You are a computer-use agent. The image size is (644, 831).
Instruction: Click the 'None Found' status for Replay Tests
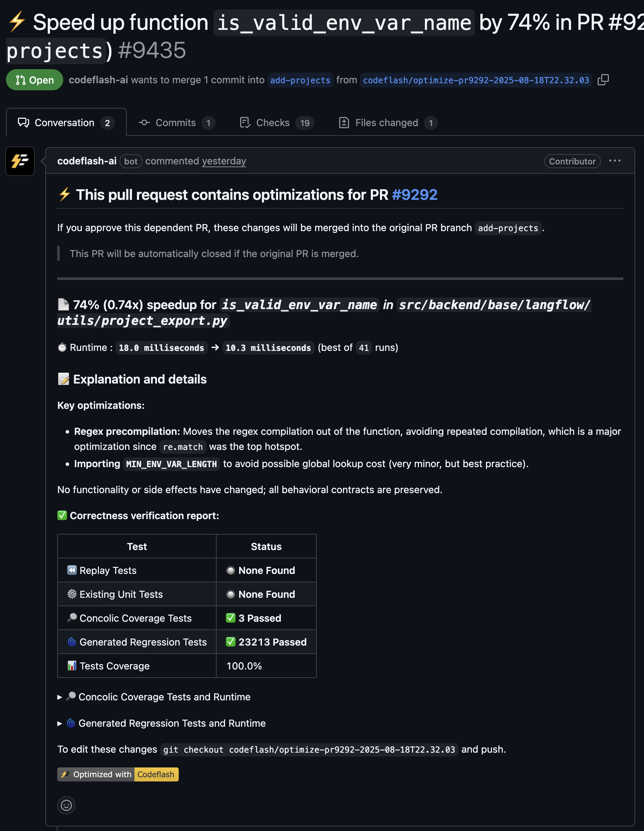(x=267, y=570)
